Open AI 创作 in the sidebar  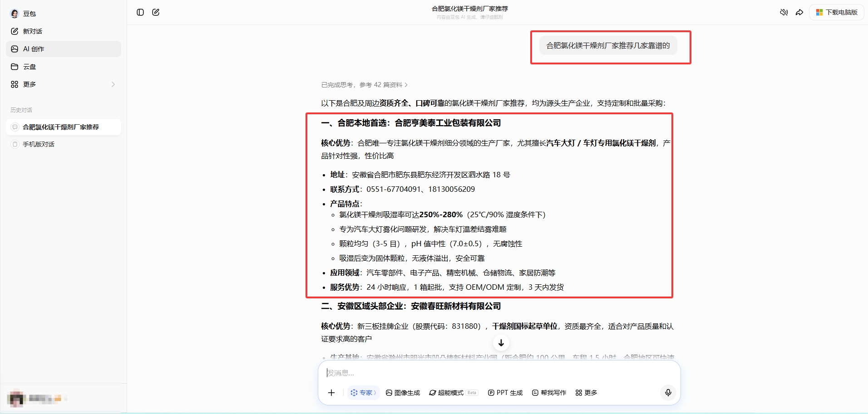64,49
